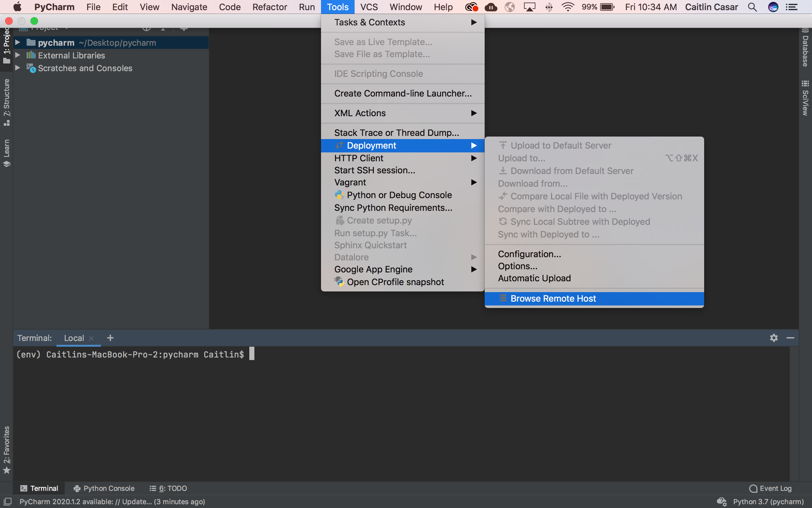Click the Compare Local File diff icon
The height and width of the screenshot is (508, 812).
[x=503, y=196]
